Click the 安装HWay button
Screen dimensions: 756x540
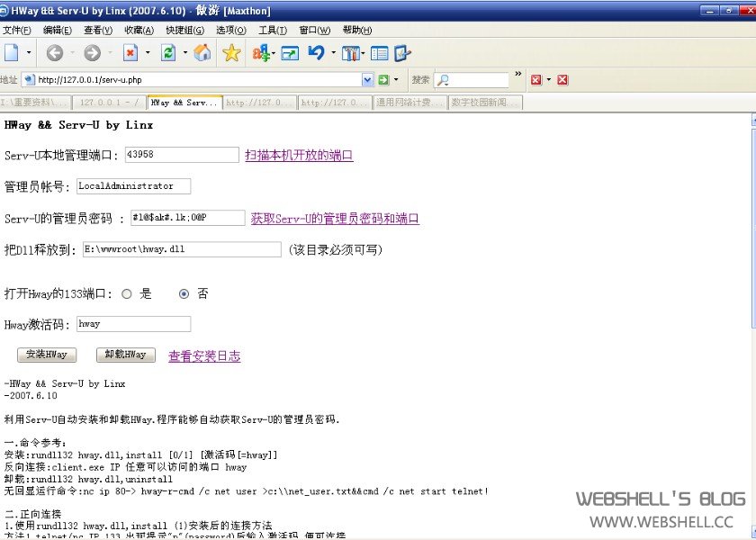click(x=47, y=355)
